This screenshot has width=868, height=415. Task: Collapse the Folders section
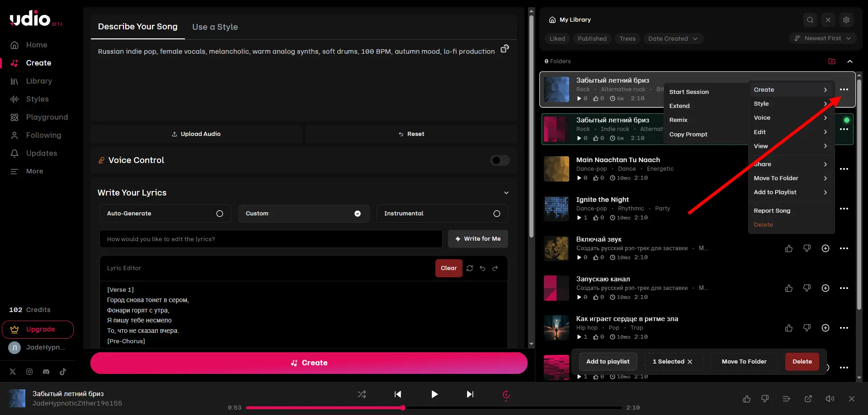pos(850,61)
